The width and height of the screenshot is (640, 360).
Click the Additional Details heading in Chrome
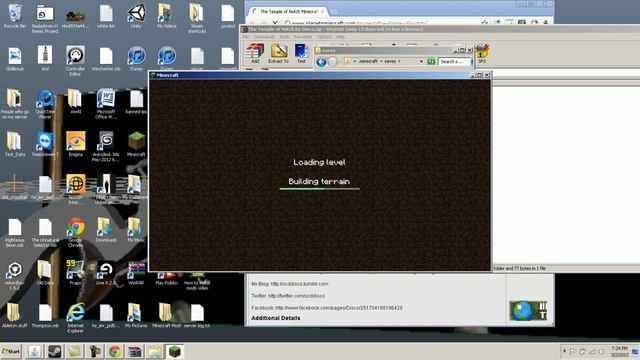pyautogui.click(x=276, y=318)
